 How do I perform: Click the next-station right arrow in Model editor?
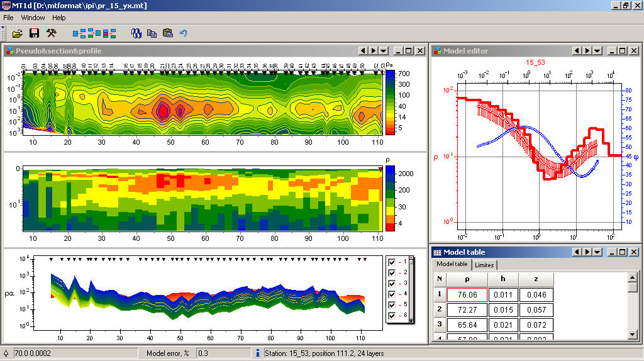coord(587,51)
